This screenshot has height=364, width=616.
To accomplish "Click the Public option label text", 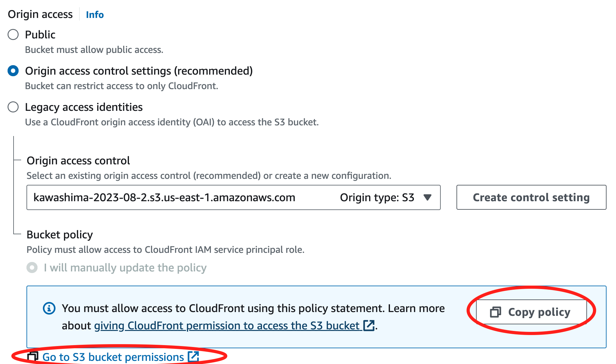I will (40, 35).
